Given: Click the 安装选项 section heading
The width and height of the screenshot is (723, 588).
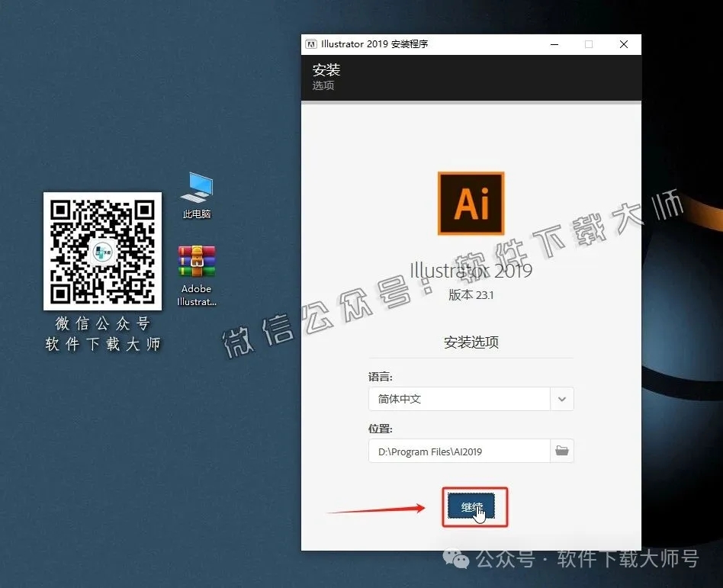Looking at the screenshot, I should pyautogui.click(x=471, y=342).
